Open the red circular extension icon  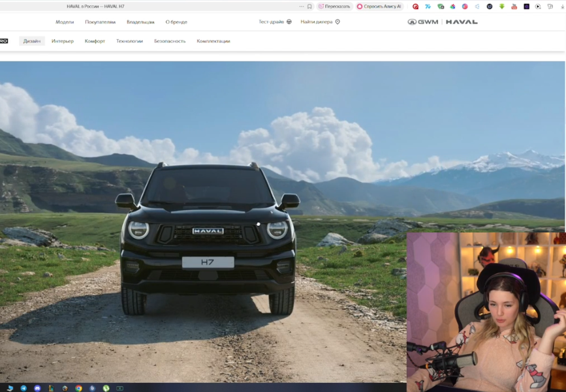pos(415,7)
